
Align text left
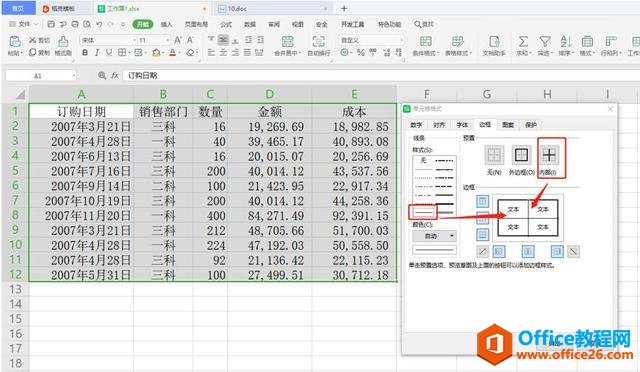point(211,52)
